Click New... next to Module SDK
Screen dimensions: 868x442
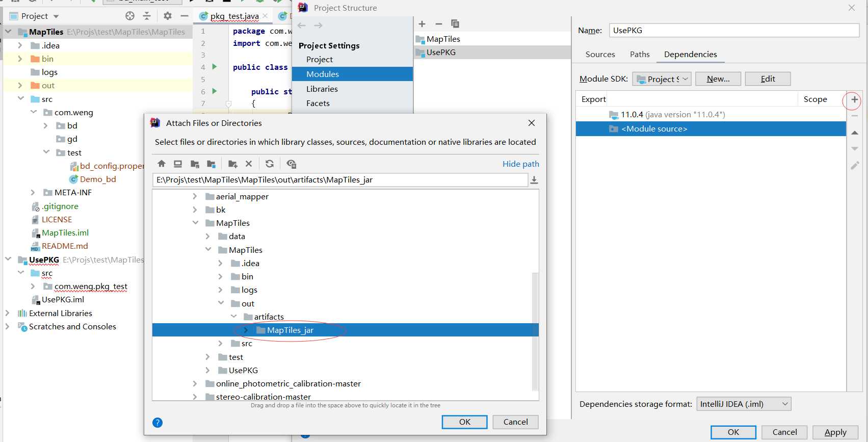pos(718,79)
